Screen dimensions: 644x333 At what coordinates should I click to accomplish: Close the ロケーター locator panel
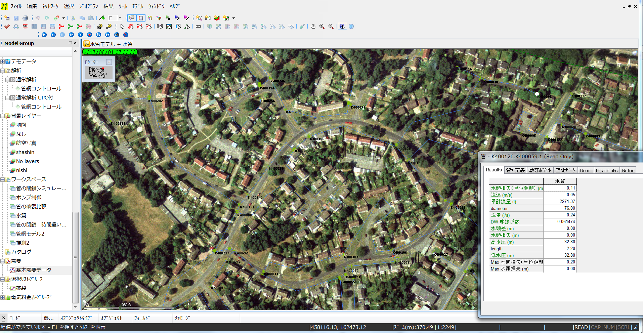coord(109,62)
